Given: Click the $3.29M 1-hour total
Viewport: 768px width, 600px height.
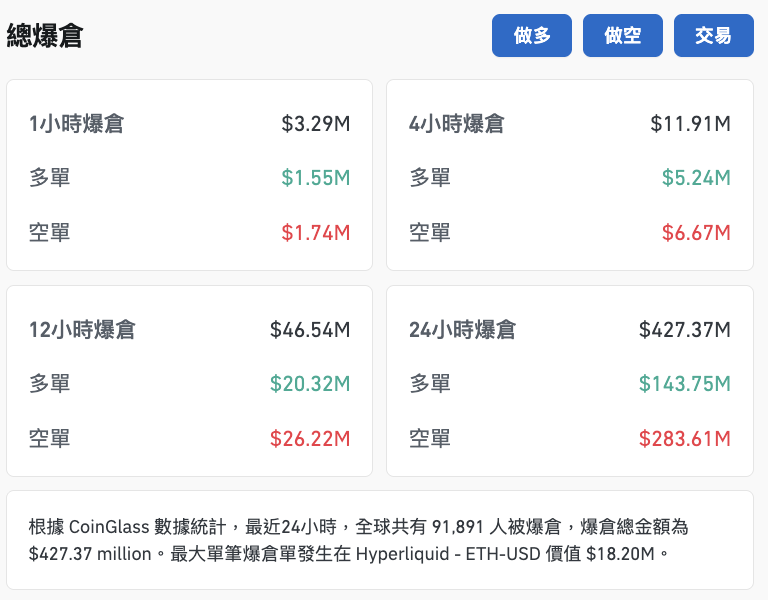Looking at the screenshot, I should [316, 123].
